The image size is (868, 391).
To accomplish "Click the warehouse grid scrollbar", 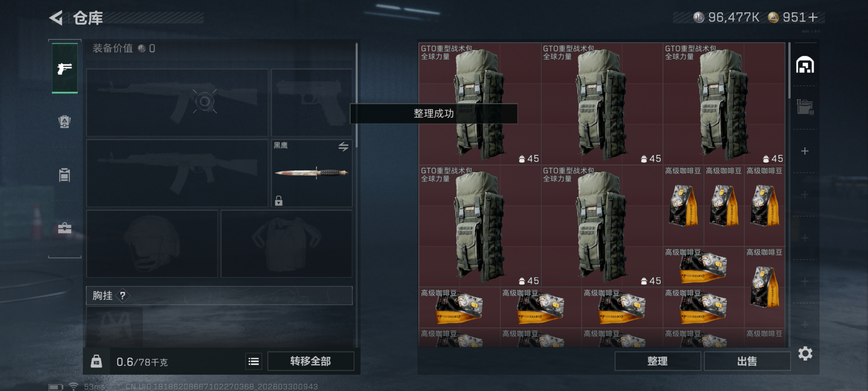I will click(789, 71).
